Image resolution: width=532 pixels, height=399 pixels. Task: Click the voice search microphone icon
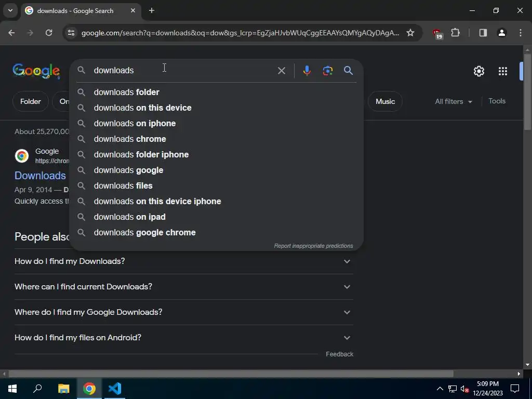click(307, 71)
